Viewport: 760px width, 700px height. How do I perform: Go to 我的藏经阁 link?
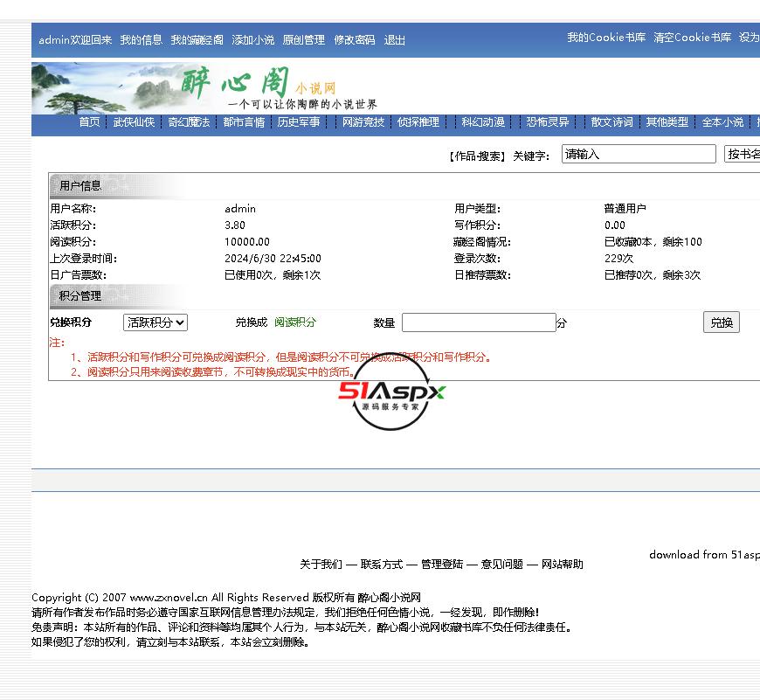197,40
